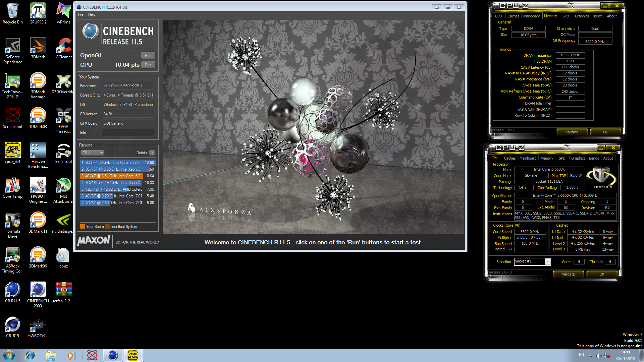Viewport: 644px width, 362px height.
Task: Launch EVGA Precision desktop icon
Action: click(63, 120)
